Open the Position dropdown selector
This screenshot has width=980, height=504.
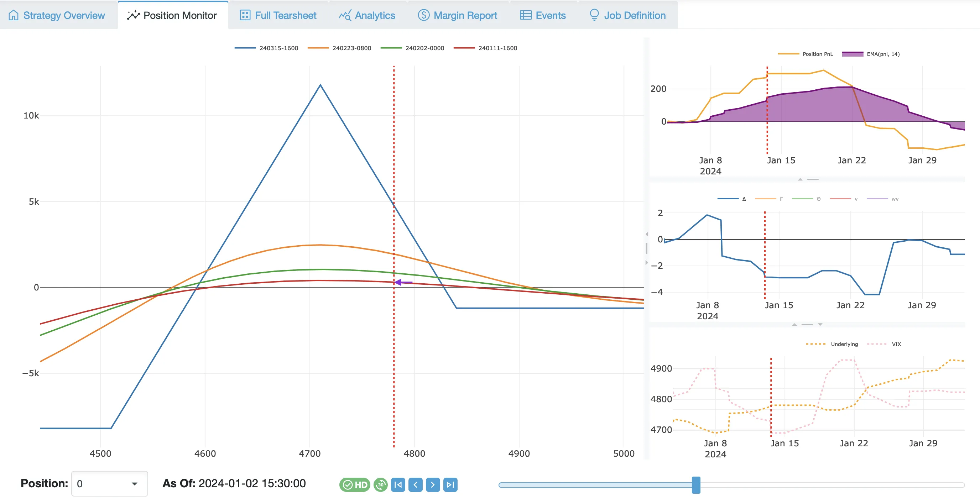coord(109,483)
